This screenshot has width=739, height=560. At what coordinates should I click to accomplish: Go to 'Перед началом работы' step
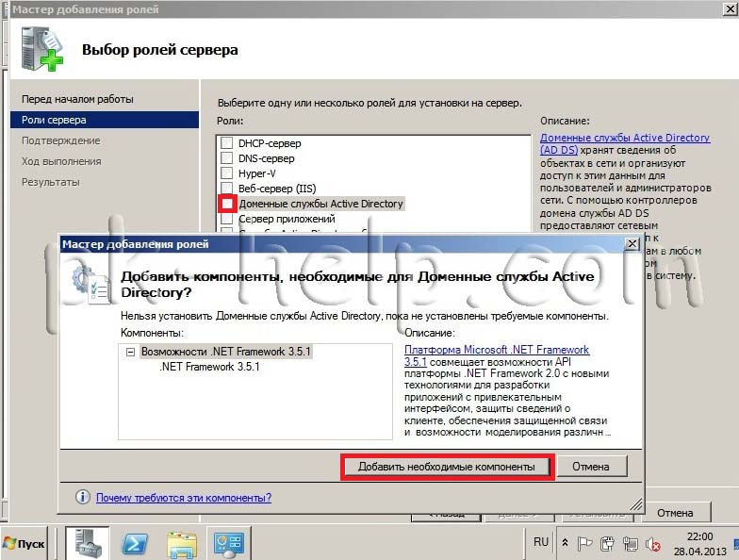(x=77, y=99)
